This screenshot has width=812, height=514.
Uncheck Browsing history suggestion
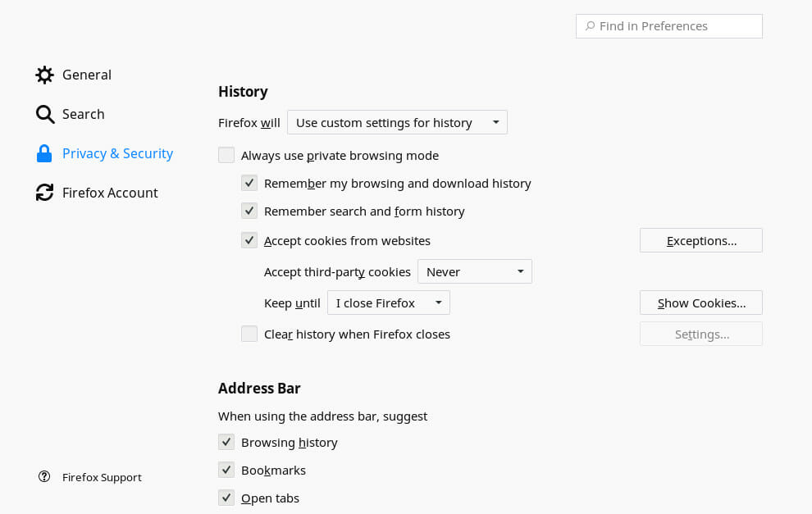[x=226, y=442]
